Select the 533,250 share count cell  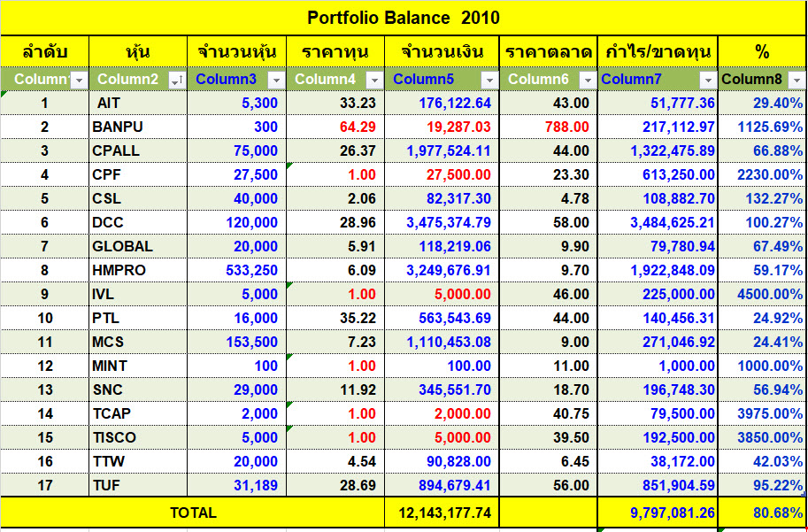pos(236,270)
